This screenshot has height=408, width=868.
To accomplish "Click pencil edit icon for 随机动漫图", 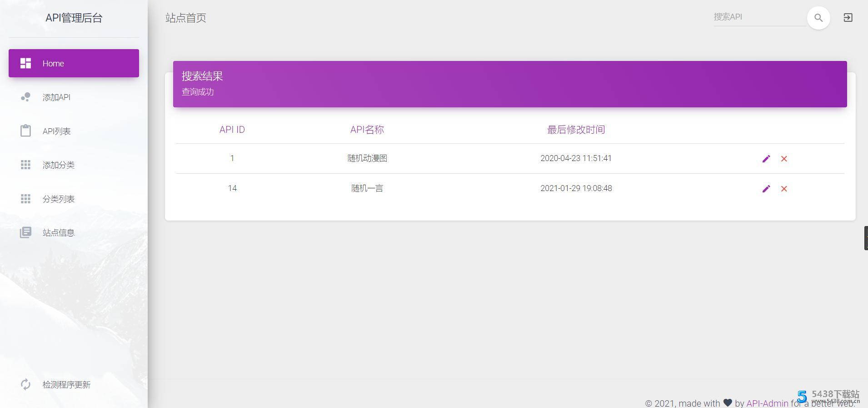I will (x=766, y=159).
